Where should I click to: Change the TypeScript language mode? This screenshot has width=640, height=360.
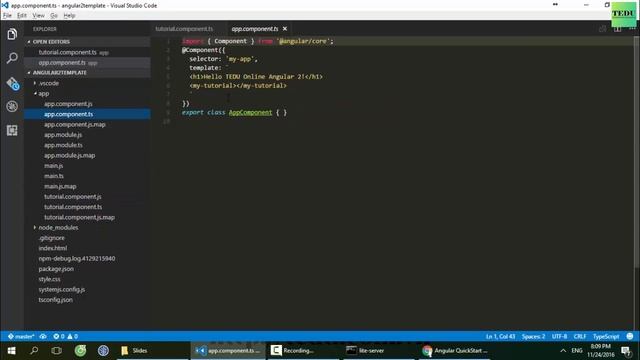pos(606,336)
